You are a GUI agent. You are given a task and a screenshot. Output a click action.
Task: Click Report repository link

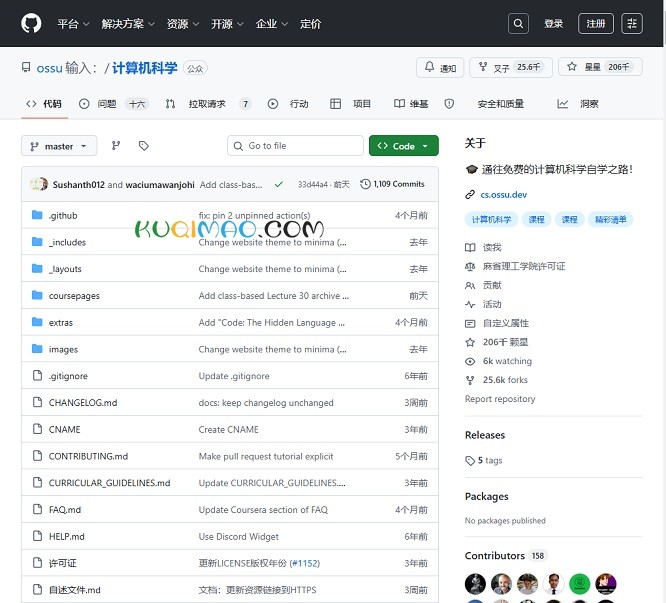[500, 399]
